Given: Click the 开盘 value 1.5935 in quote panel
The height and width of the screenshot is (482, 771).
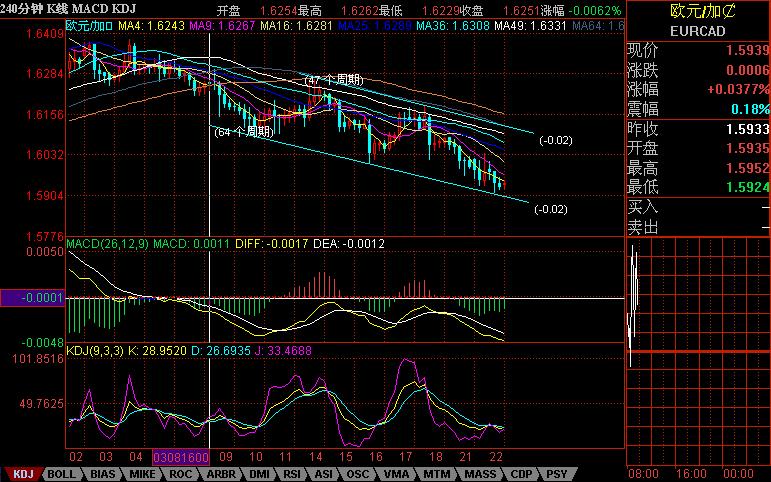Looking at the screenshot, I should (747, 148).
